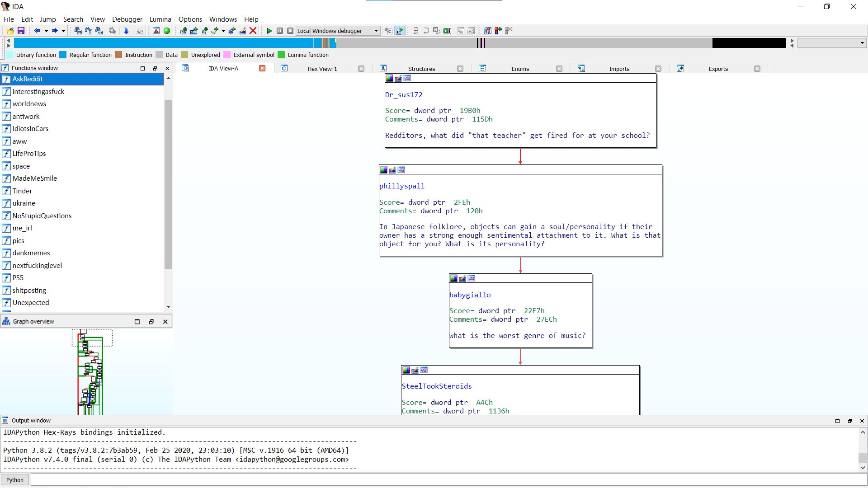Select the IdiotsInCars function
The width and height of the screenshot is (868, 488).
(x=82, y=129)
